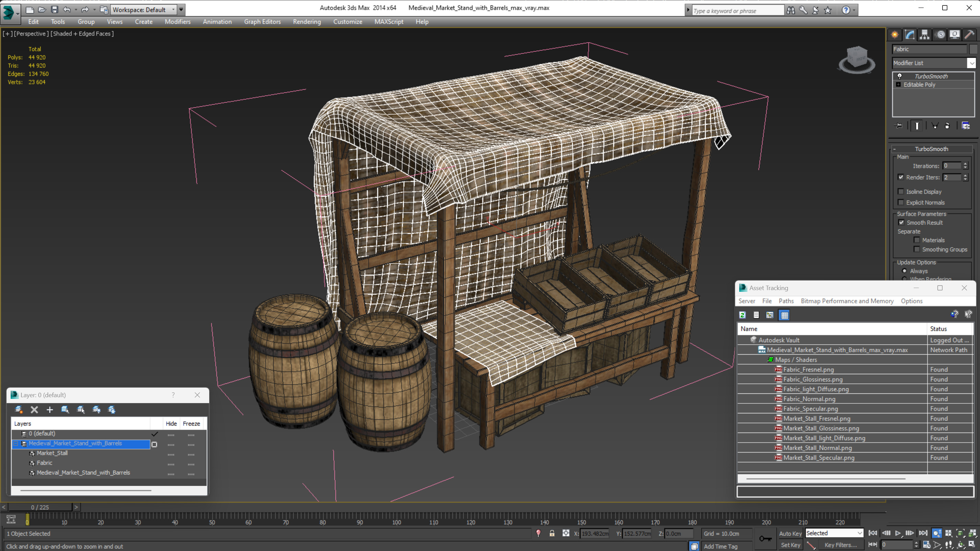Screen dimensions: 980x551
Task: Click Show End Result toggle icon
Action: point(917,126)
